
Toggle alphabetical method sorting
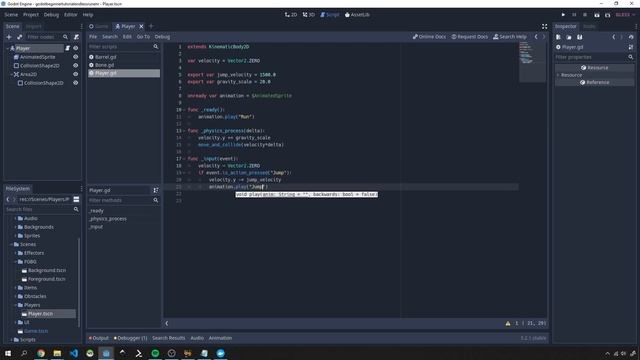(x=156, y=190)
